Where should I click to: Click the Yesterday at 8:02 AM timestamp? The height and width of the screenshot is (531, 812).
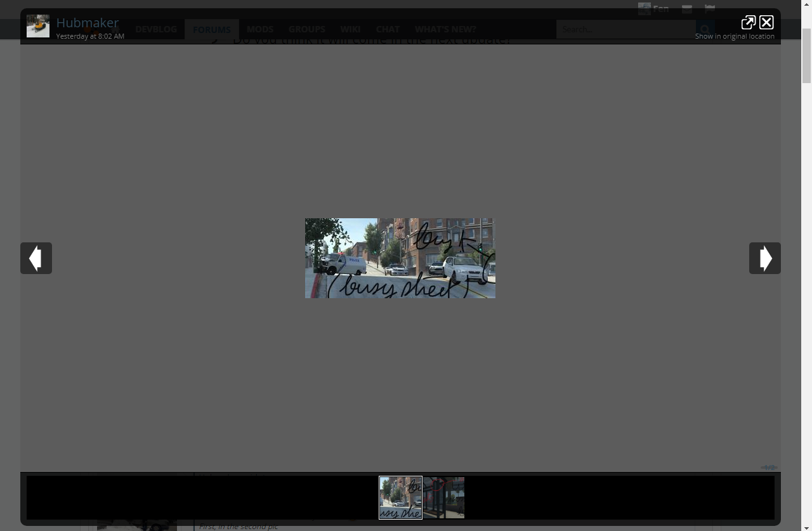pos(90,36)
